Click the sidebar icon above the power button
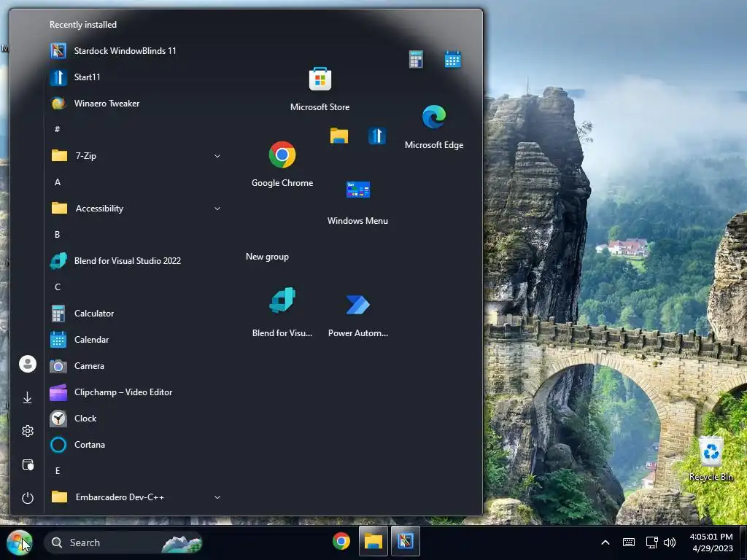 click(28, 464)
